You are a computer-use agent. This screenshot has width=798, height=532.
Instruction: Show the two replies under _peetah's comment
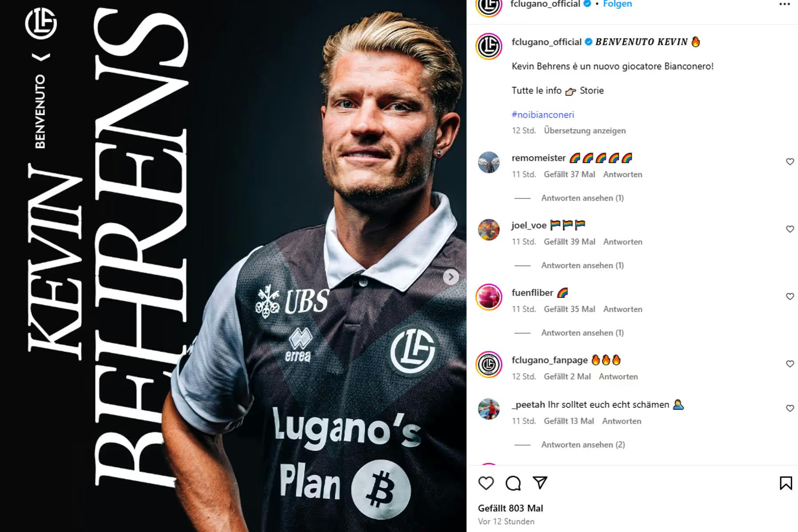(x=583, y=445)
